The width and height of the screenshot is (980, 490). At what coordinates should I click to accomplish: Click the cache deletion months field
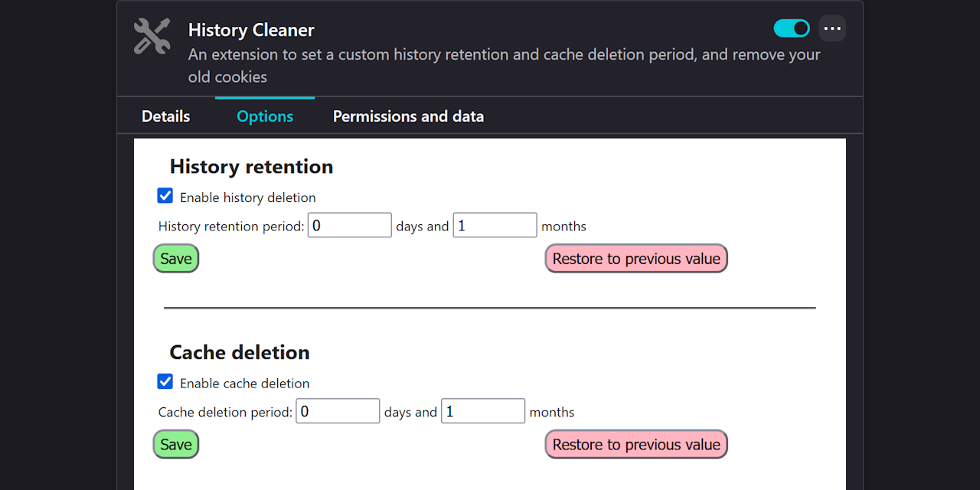(483, 411)
